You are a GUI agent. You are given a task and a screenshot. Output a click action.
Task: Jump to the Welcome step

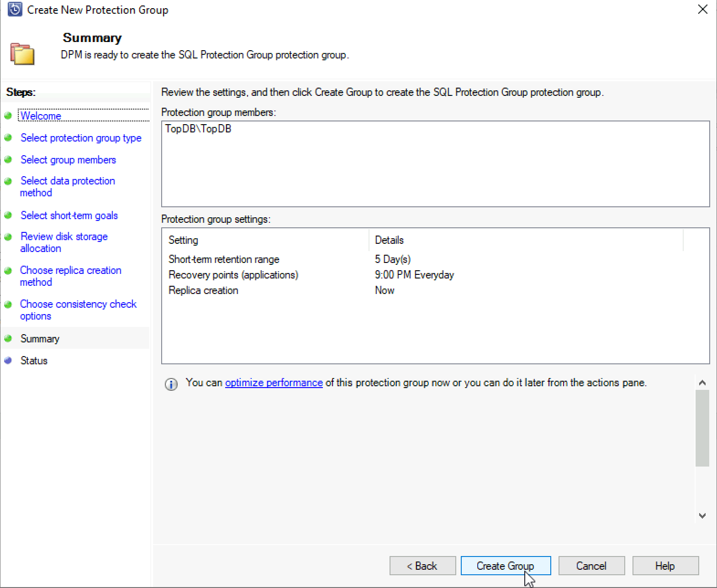click(41, 116)
